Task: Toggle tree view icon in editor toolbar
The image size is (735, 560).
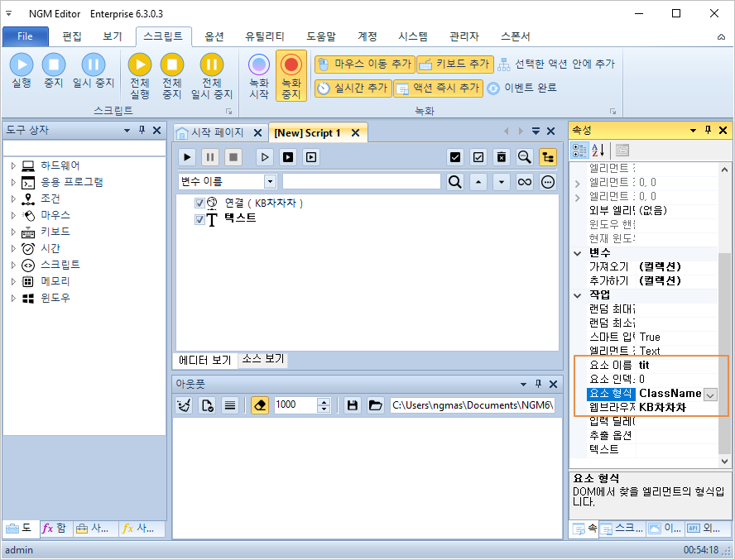Action: point(547,157)
